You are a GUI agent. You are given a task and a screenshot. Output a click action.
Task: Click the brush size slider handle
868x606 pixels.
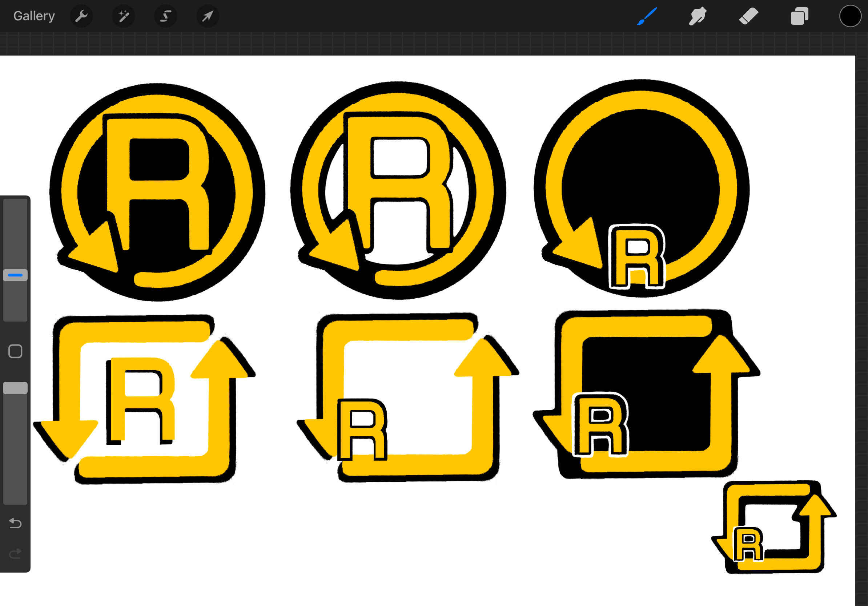tap(15, 275)
